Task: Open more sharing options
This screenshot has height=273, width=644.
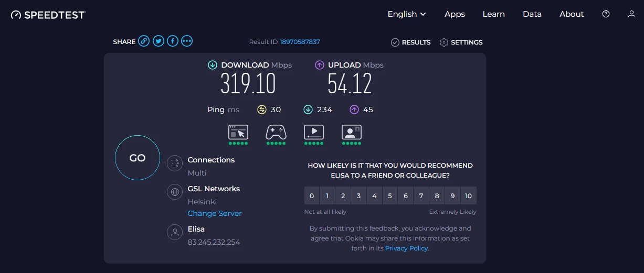Action: coord(187,41)
